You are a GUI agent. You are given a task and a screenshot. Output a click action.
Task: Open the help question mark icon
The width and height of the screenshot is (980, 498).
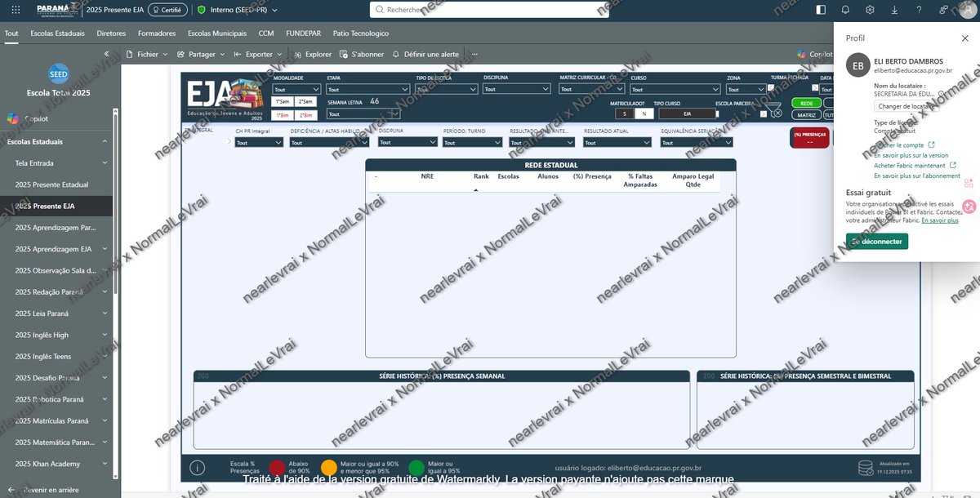click(x=919, y=10)
